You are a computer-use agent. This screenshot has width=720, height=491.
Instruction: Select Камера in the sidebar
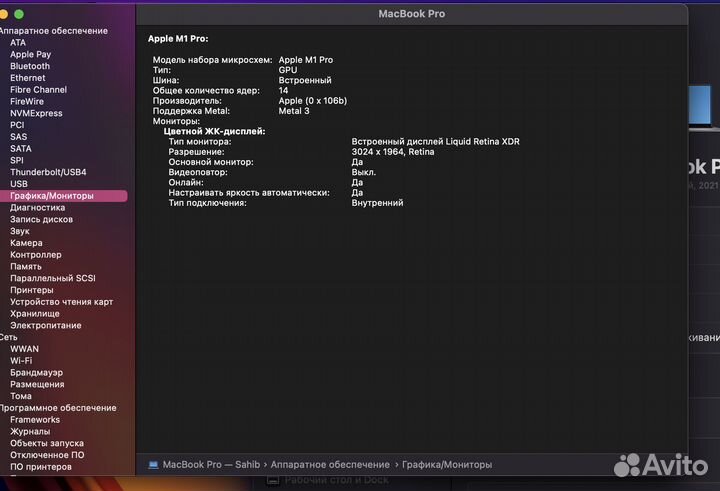[26, 243]
